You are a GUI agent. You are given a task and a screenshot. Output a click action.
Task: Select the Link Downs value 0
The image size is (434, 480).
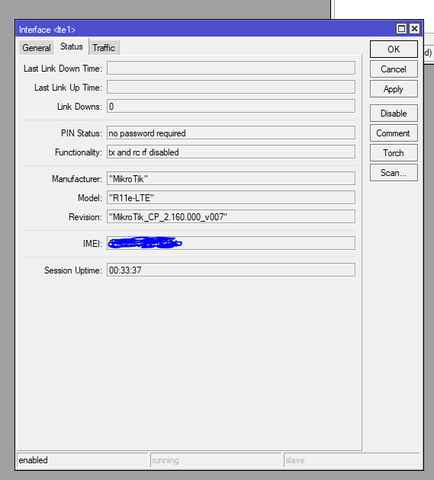pyautogui.click(x=231, y=106)
